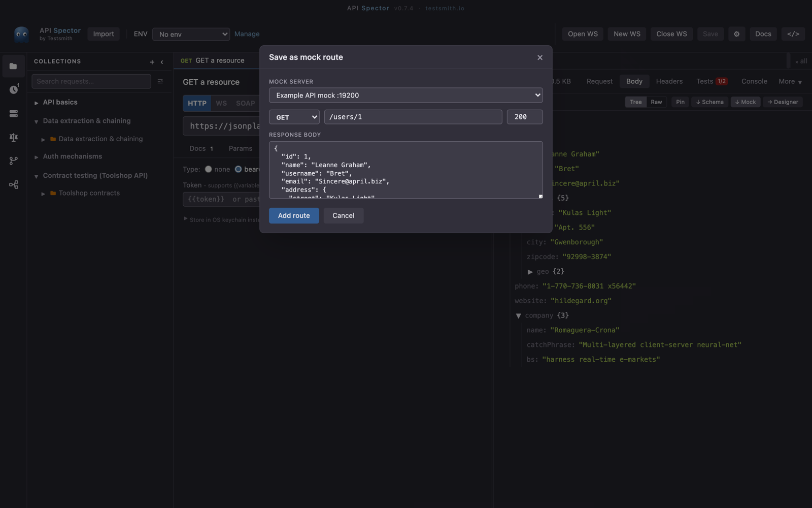Switch to the Console response tab

click(754, 81)
